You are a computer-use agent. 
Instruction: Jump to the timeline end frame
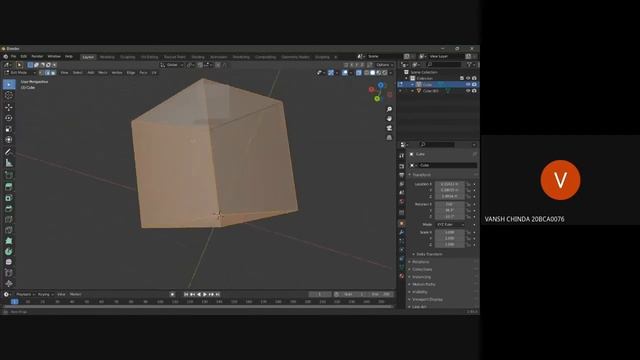[218, 294]
